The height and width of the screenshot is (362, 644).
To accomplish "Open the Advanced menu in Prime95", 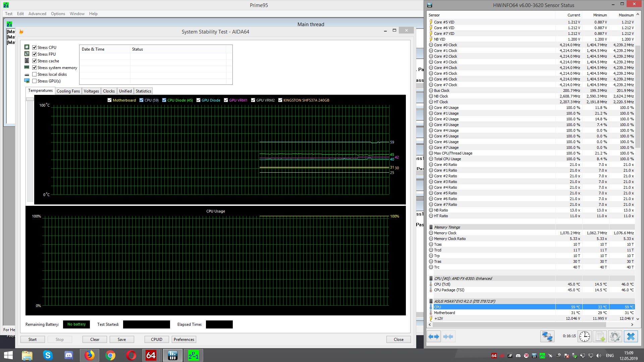I will [37, 14].
